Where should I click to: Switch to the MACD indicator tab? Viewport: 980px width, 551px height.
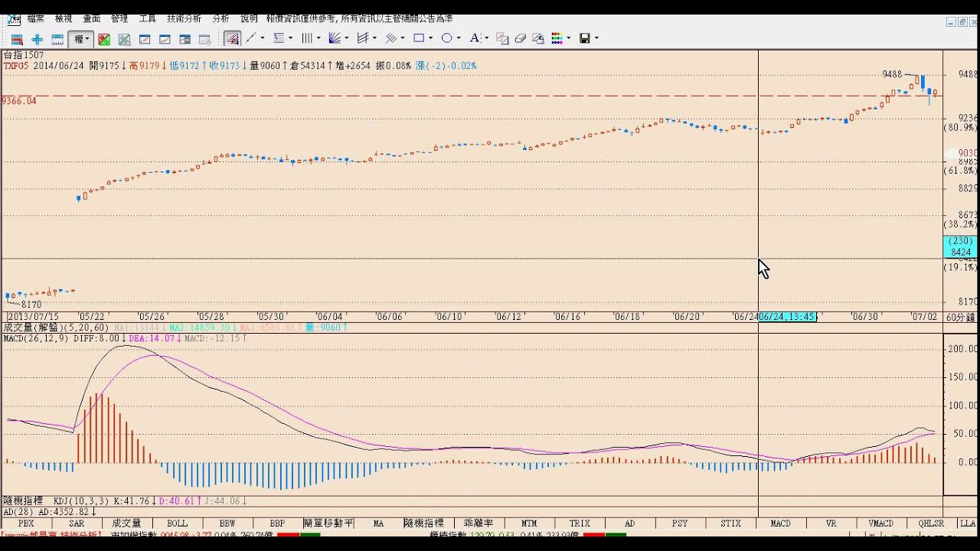click(781, 523)
